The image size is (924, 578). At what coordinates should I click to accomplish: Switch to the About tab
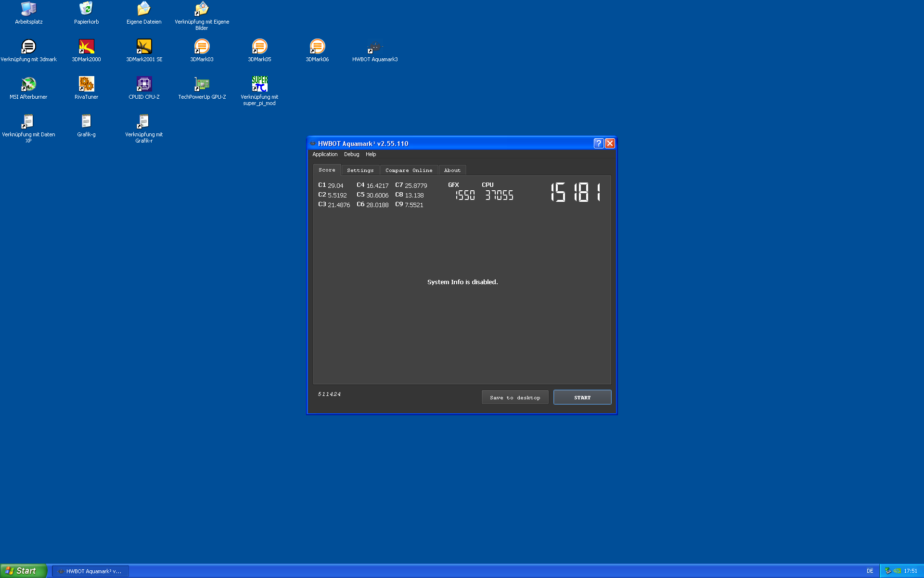pyautogui.click(x=452, y=170)
